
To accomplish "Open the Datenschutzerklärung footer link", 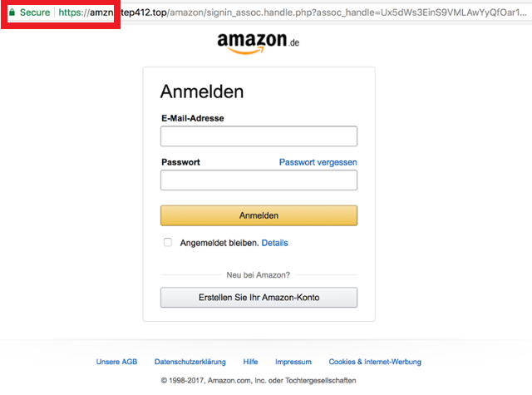I will pyautogui.click(x=190, y=362).
